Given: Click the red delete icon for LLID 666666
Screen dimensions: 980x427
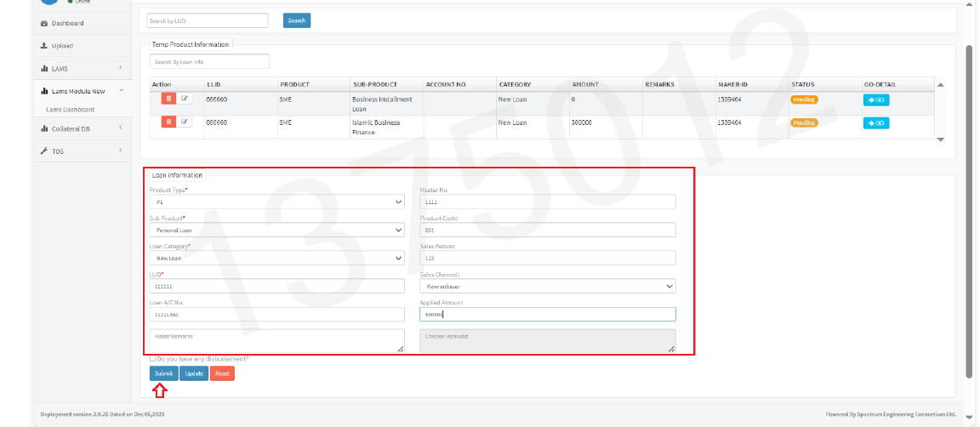Looking at the screenshot, I should pos(168,122).
